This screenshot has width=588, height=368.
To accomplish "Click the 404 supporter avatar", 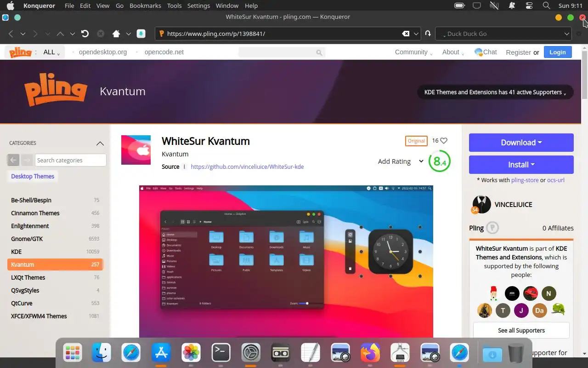I will pos(512,293).
